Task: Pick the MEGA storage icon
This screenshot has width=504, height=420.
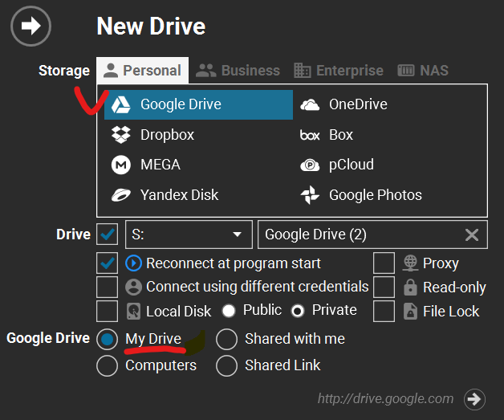Action: tap(121, 165)
